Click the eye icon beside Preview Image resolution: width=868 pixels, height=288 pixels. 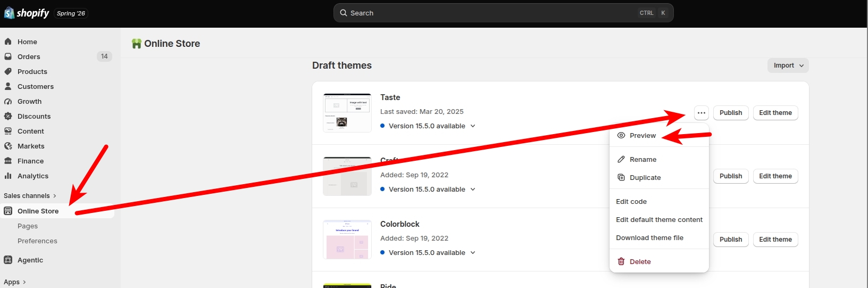pos(621,136)
